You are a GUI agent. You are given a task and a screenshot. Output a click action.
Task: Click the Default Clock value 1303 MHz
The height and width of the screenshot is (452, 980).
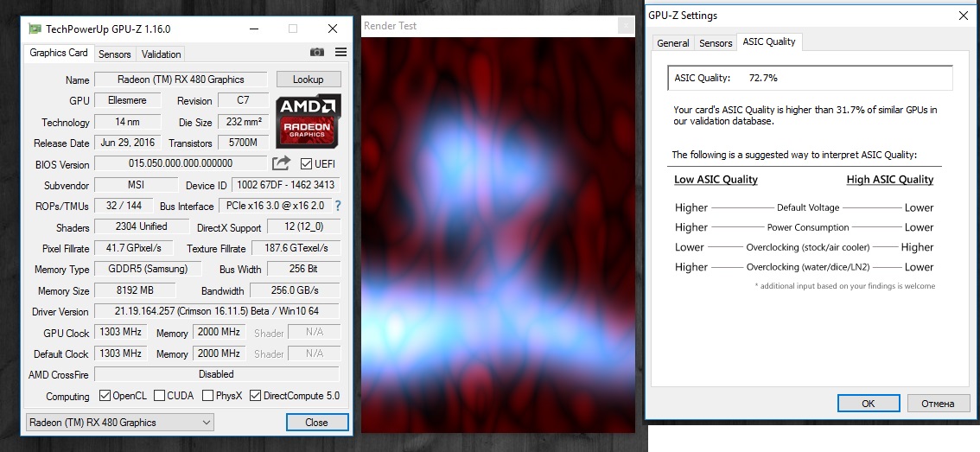tap(121, 353)
